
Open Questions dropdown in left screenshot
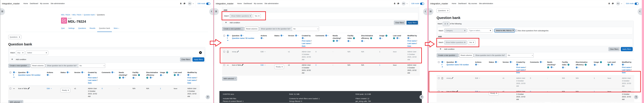15,37
